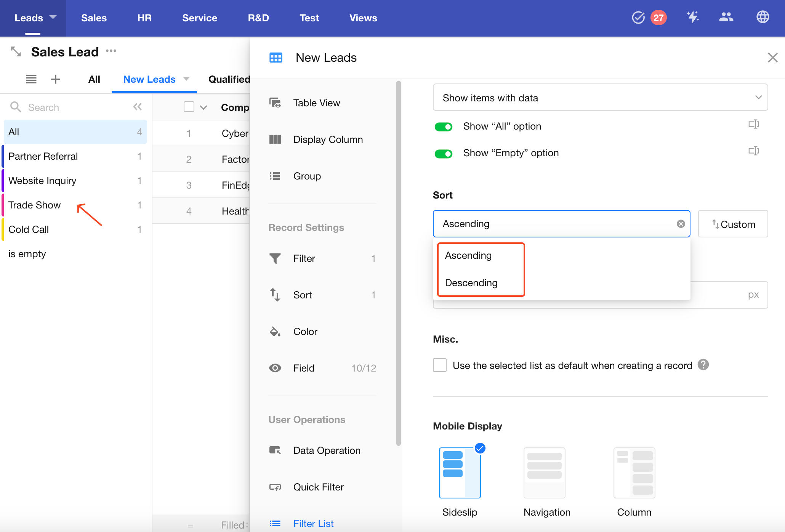Screen dimensions: 785x532
Task: Choose Descending from the sort dropdown
Action: (x=471, y=283)
